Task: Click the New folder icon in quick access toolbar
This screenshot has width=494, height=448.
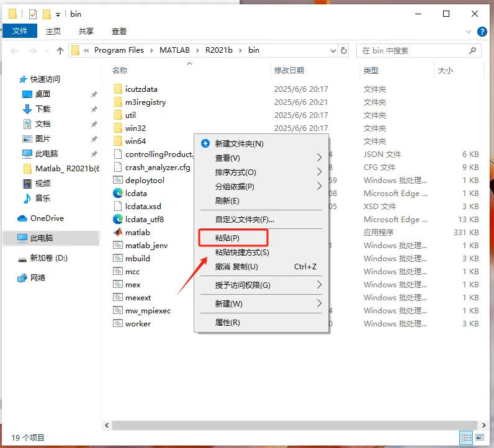Action: point(47,14)
